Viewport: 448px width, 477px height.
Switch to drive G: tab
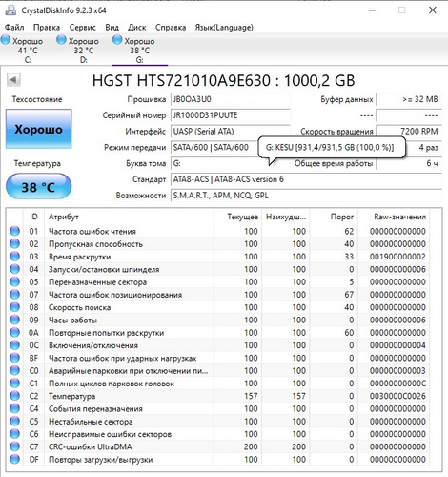tap(140, 50)
